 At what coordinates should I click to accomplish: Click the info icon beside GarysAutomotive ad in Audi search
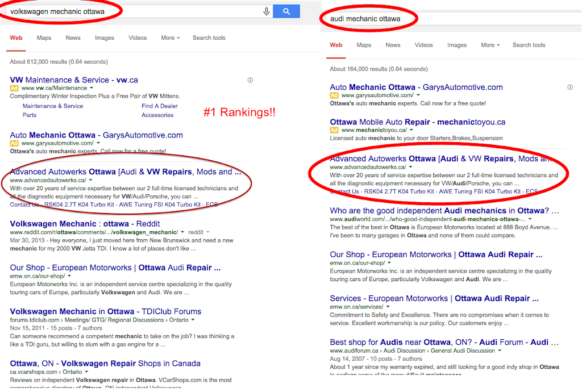click(570, 87)
